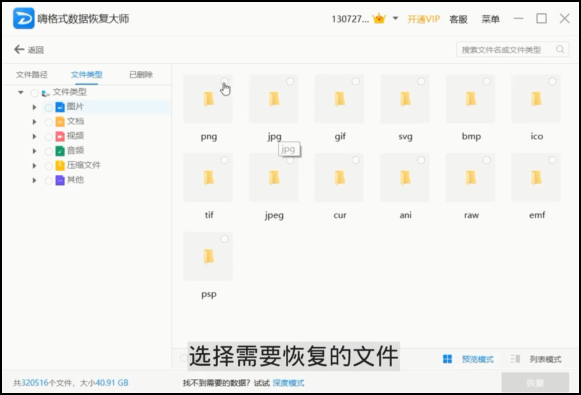The width and height of the screenshot is (581, 395).
Task: Open the cur folder icon
Action: point(340,178)
